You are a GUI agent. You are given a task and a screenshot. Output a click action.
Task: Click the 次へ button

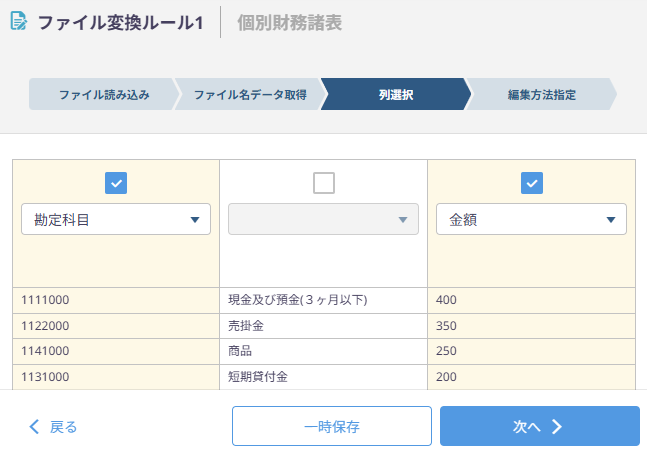tap(540, 426)
